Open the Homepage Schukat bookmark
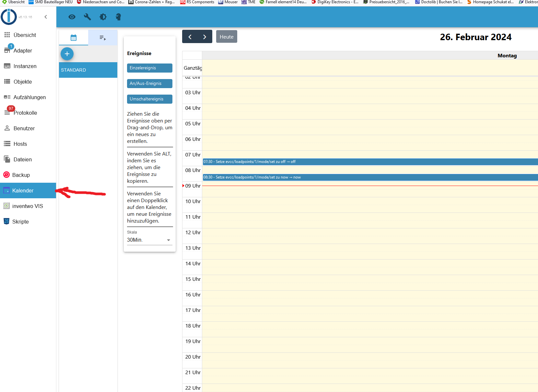 click(490, 2)
